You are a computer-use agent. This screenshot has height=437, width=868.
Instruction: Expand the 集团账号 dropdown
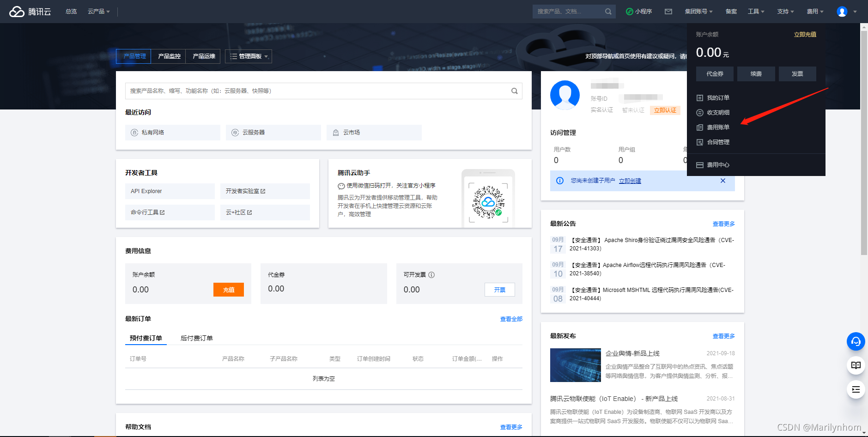698,12
